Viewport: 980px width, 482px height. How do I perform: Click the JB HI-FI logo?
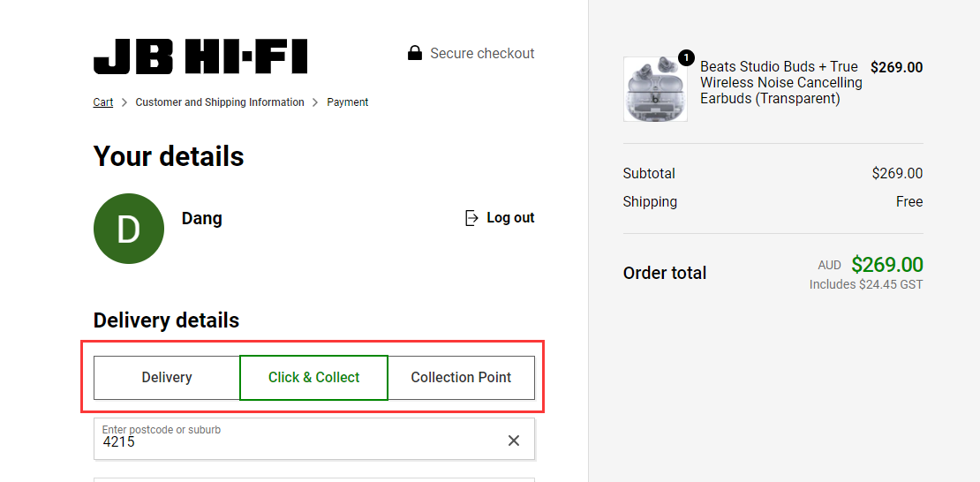tap(200, 56)
